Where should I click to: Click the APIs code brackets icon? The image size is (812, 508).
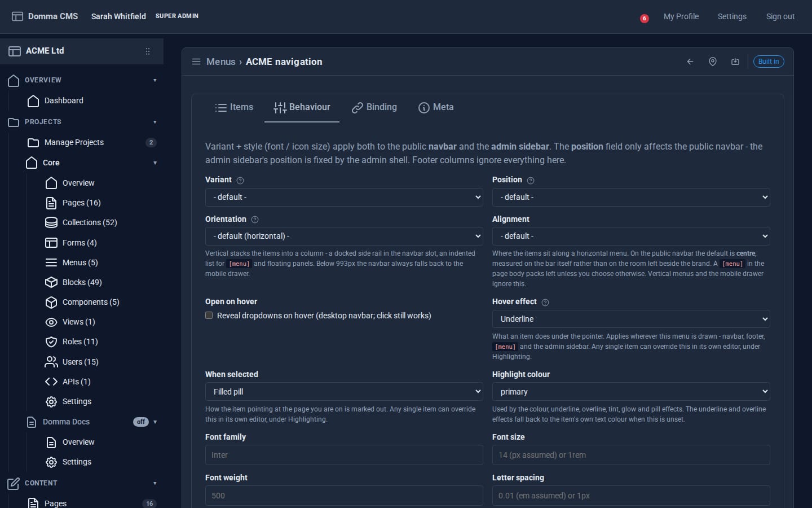click(x=51, y=382)
